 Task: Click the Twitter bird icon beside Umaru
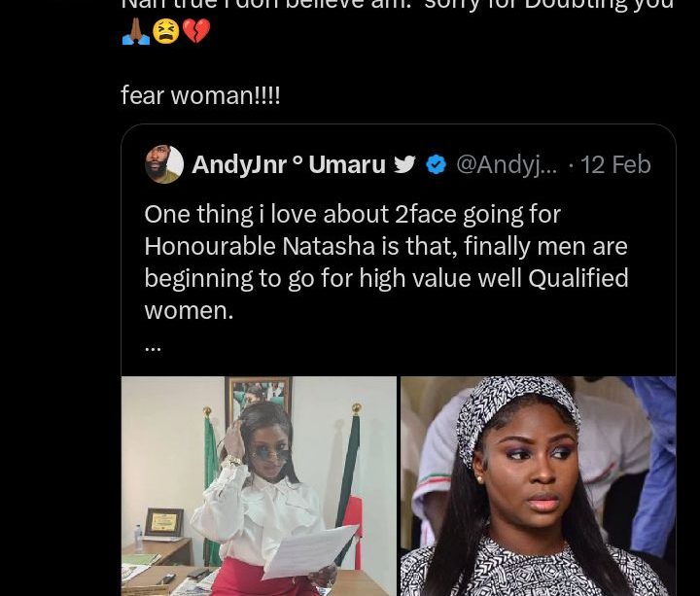click(404, 165)
